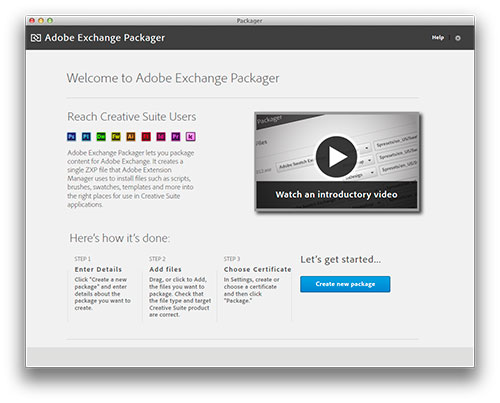
Task: Click the magenta InDesign Id icon
Action: 161,137
